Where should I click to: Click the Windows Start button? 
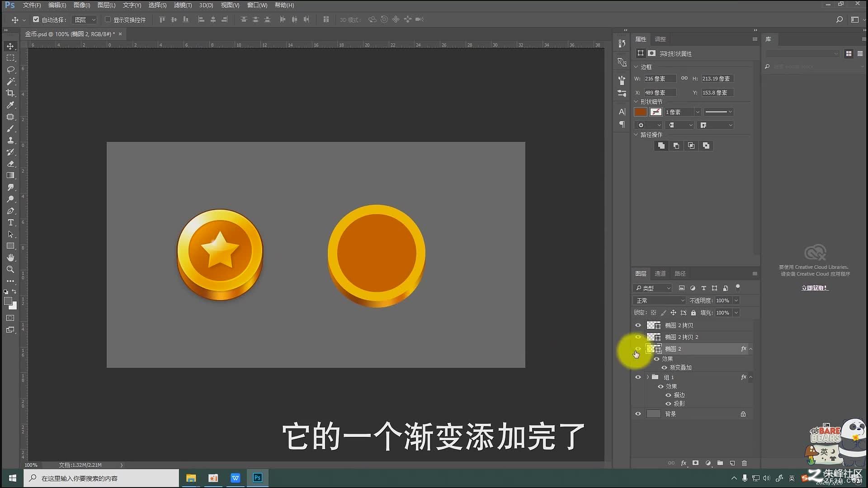pos(13,478)
